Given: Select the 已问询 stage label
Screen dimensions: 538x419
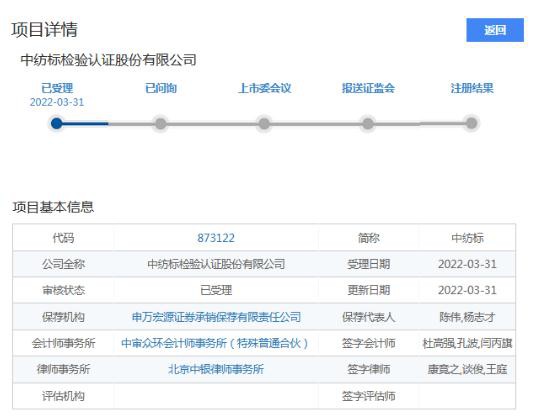Looking at the screenshot, I should coord(161,88).
